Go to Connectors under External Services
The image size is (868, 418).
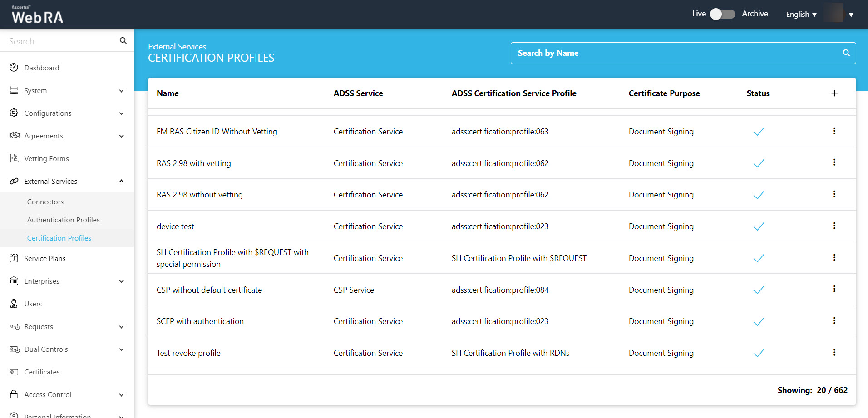click(x=45, y=202)
